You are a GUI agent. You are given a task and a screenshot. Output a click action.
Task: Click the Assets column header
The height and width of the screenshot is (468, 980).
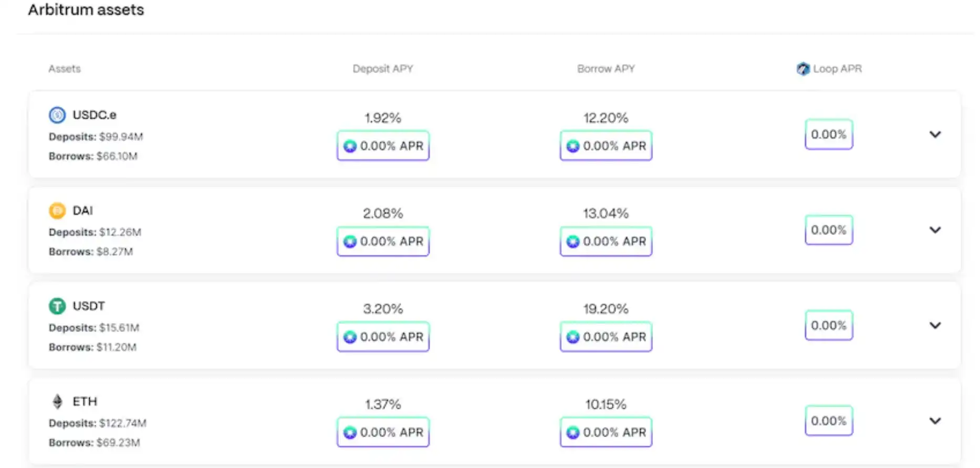pos(65,69)
